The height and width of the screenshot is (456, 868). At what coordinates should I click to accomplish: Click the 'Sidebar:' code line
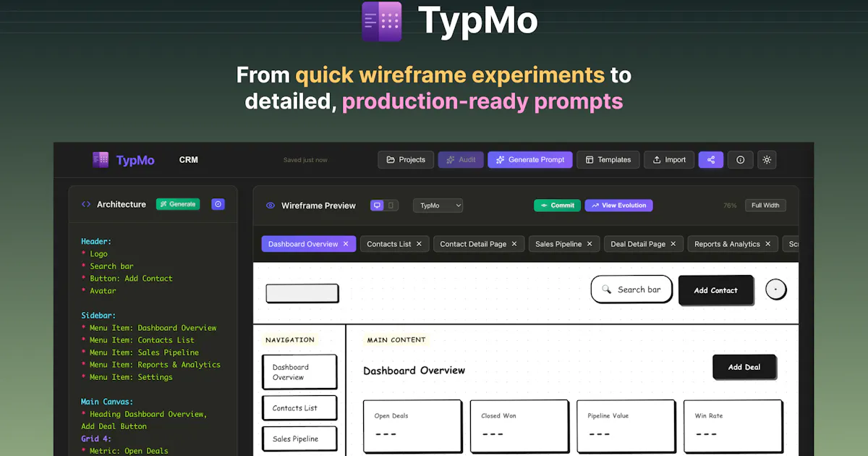pos(98,316)
